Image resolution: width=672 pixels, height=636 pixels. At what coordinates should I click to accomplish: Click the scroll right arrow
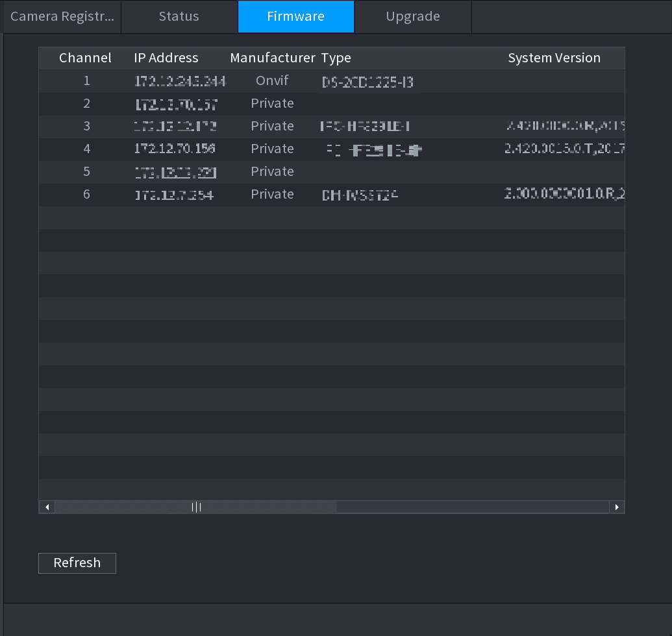click(617, 507)
